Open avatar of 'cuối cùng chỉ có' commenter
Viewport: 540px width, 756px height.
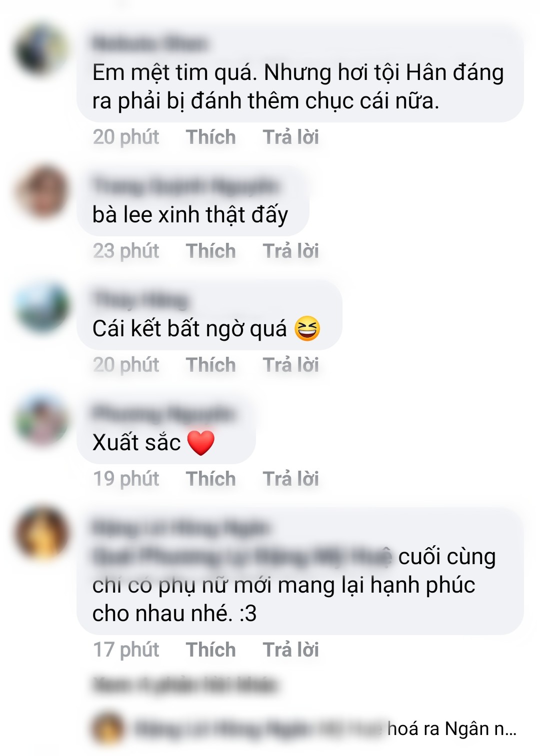coord(42,534)
